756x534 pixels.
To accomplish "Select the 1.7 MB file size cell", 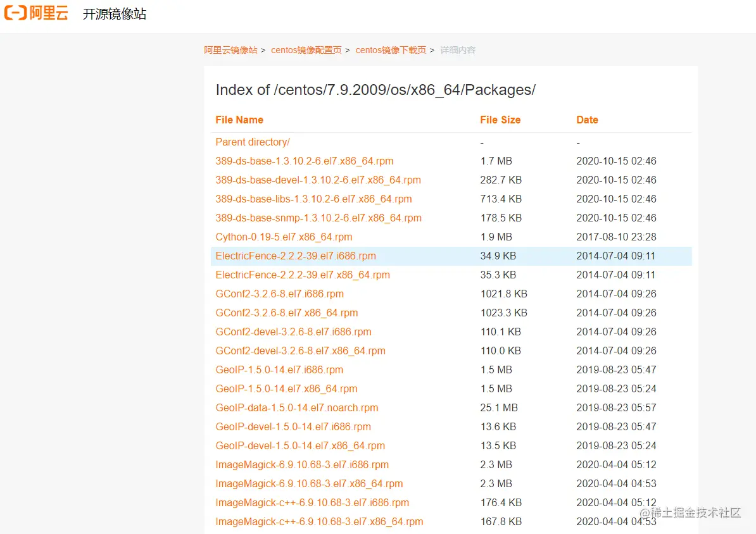I will tap(496, 161).
